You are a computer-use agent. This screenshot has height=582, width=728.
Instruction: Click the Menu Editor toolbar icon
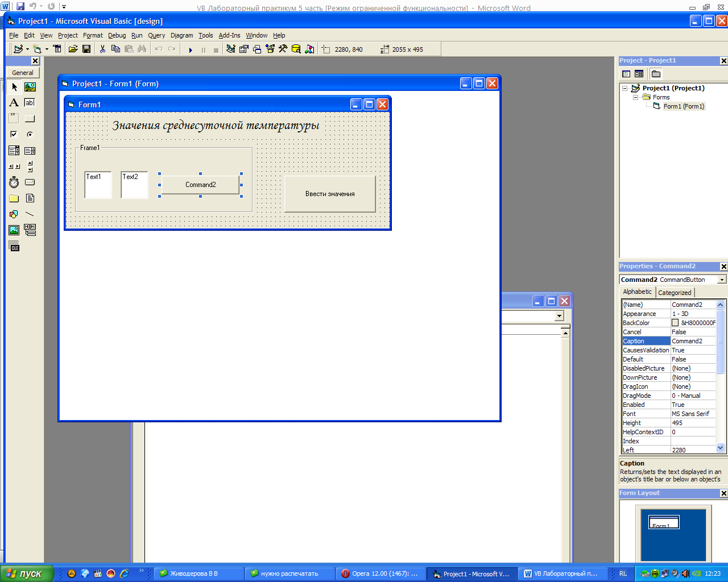click(57, 49)
